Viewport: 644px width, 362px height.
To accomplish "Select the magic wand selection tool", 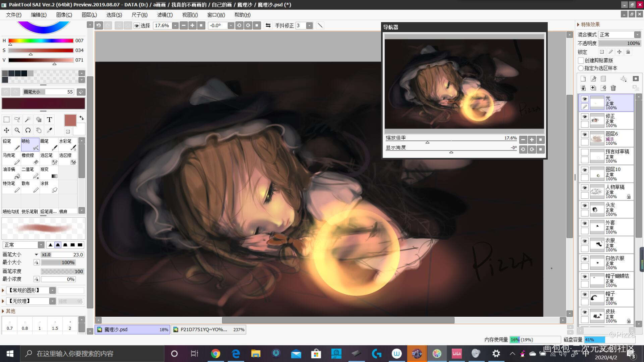I will tap(28, 120).
